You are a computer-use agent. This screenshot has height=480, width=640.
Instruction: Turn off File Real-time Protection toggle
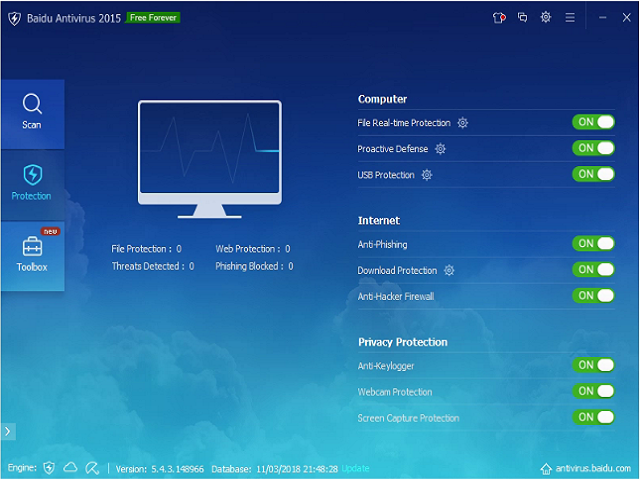[x=593, y=122]
